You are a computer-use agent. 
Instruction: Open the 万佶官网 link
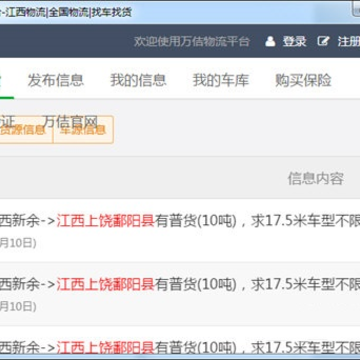click(70, 122)
